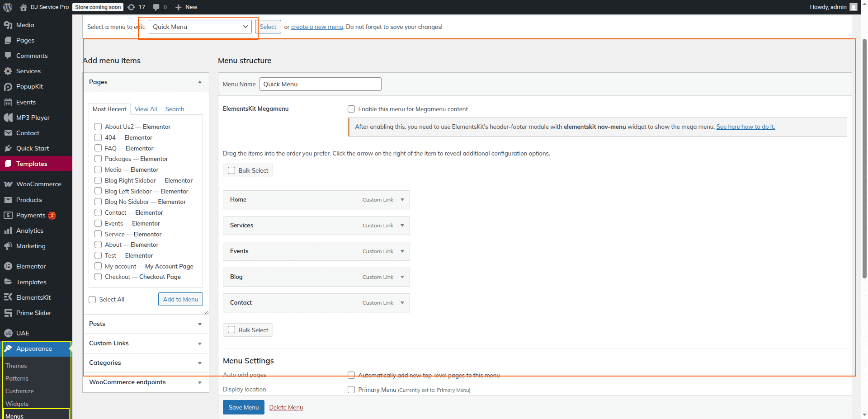Click the Delete Menu link
This screenshot has width=868, height=419.
click(x=286, y=407)
